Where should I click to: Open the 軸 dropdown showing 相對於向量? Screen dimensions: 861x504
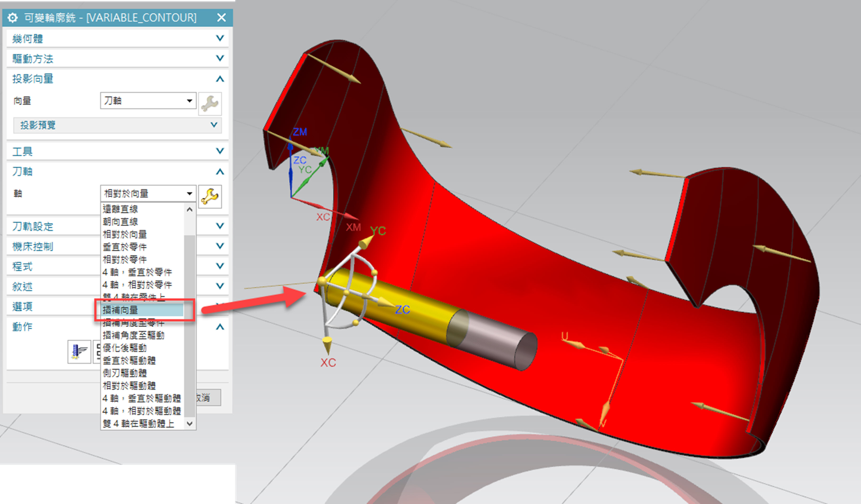pyautogui.click(x=148, y=193)
